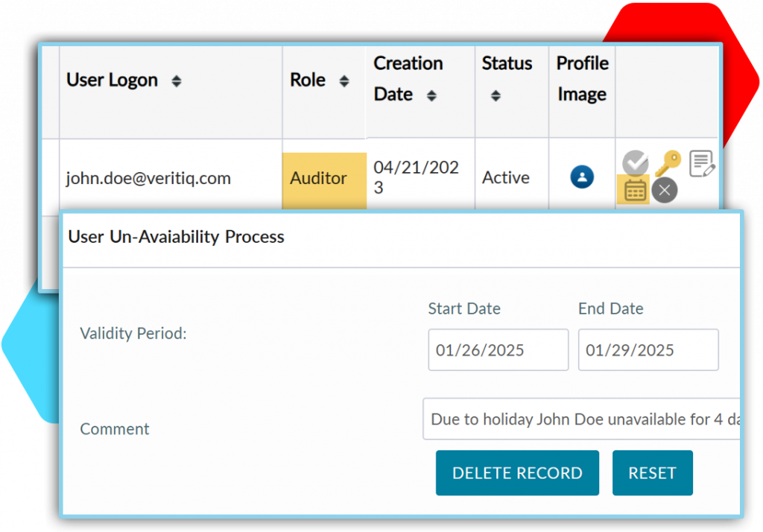The width and height of the screenshot is (763, 532).
Task: Click the Profile Image column header
Action: click(x=582, y=79)
